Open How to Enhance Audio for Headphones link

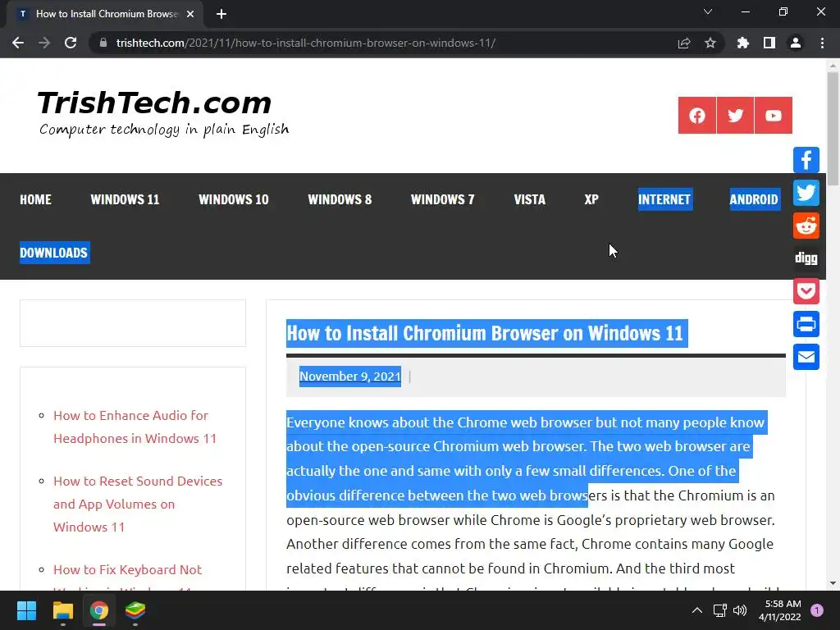[135, 427]
